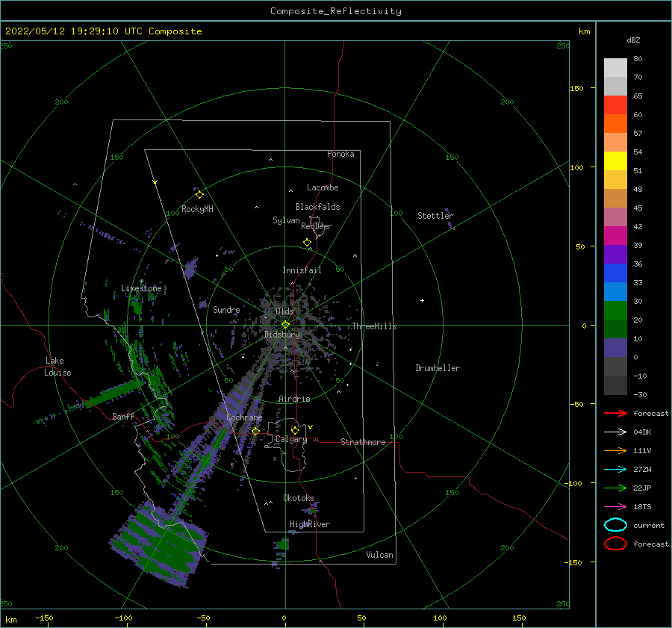Viewport: 672px width, 628px height.
Task: Click the Okotoks label
Action: (299, 498)
